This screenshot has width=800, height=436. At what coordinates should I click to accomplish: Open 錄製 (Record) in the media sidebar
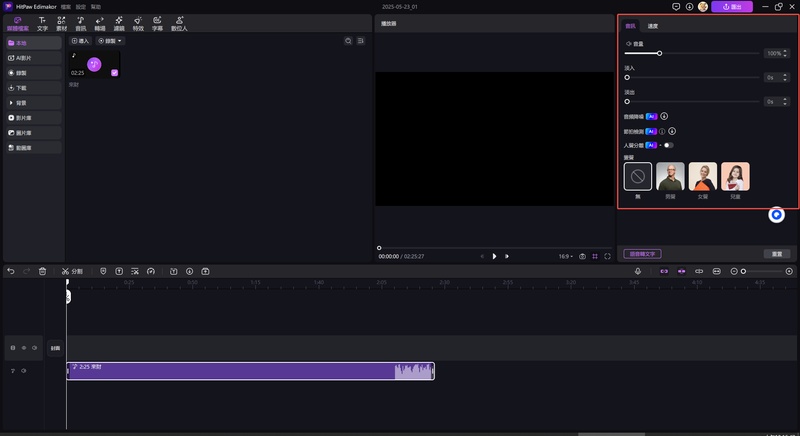pyautogui.click(x=34, y=73)
